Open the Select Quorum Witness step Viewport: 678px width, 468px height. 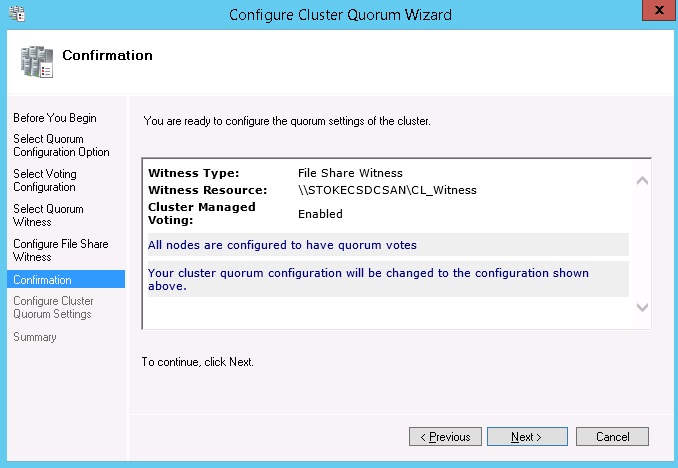pyautogui.click(x=48, y=216)
